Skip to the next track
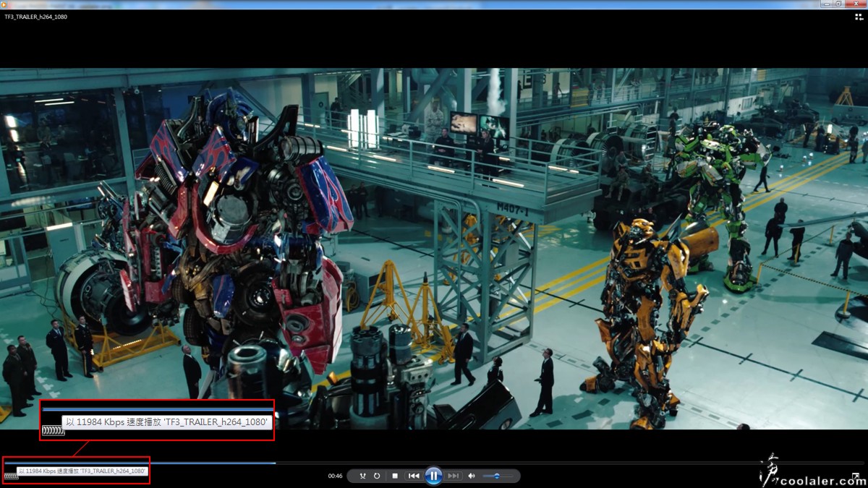The width and height of the screenshot is (868, 488). pos(454,476)
